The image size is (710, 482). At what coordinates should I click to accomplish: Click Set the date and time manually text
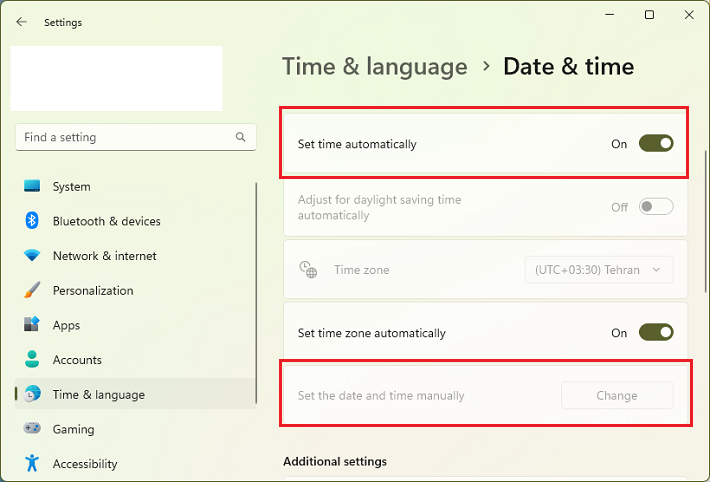pyautogui.click(x=381, y=395)
